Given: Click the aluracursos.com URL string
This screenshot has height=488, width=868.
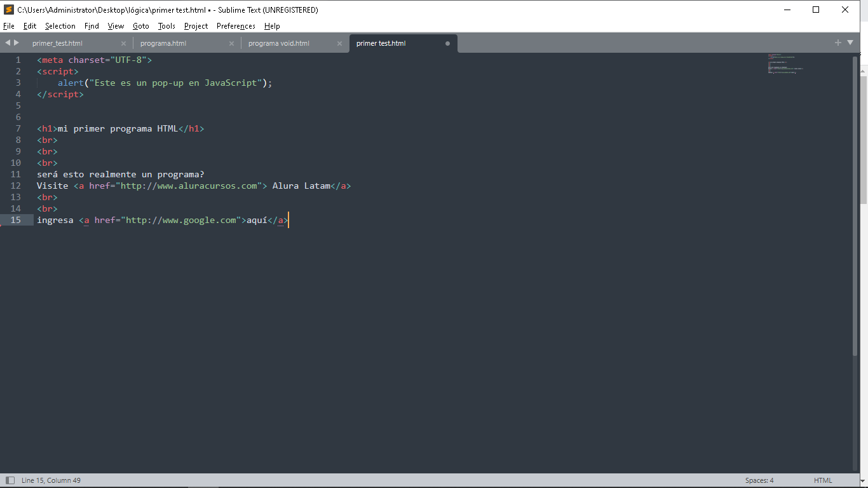Looking at the screenshot, I should pos(189,186).
